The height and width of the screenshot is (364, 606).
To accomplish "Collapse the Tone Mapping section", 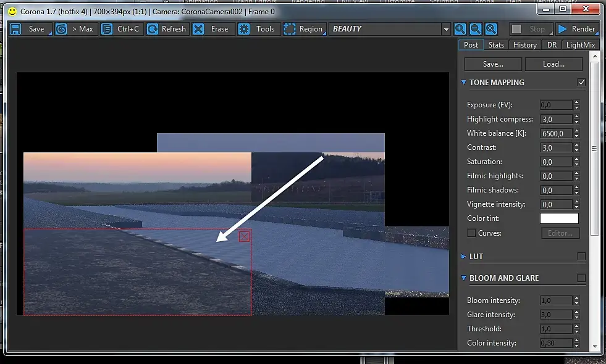I will (464, 82).
